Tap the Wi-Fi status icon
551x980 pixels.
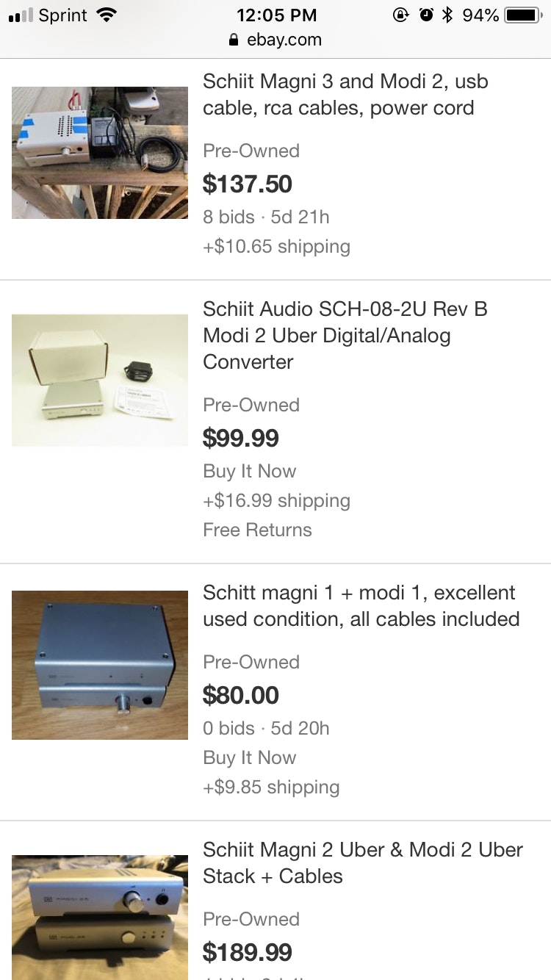[x=107, y=15]
